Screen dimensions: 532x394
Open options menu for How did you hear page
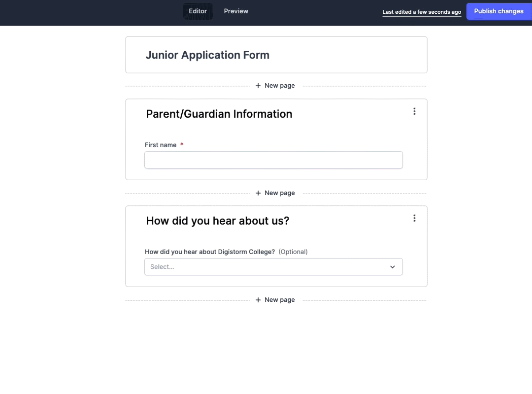point(414,218)
